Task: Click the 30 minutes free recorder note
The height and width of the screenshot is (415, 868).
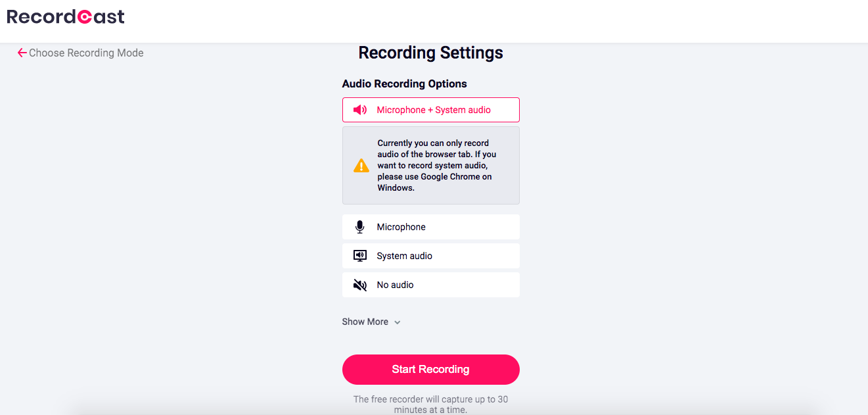Action: point(430,404)
